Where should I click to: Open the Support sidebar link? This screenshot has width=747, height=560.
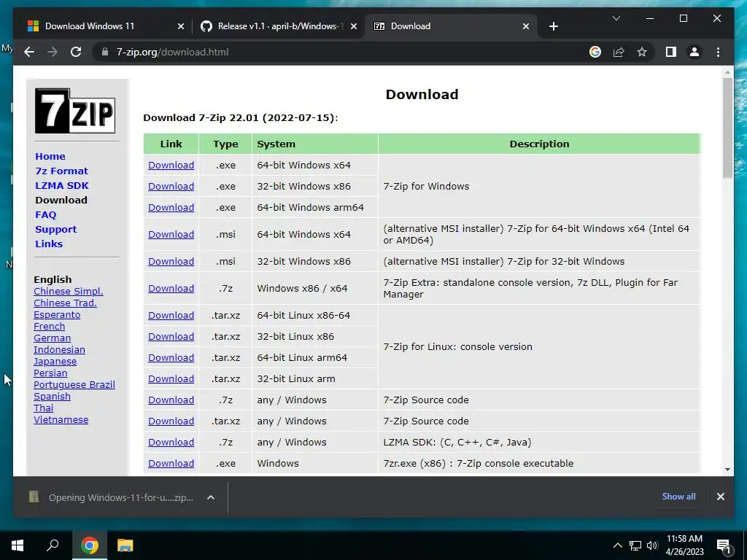(x=55, y=229)
